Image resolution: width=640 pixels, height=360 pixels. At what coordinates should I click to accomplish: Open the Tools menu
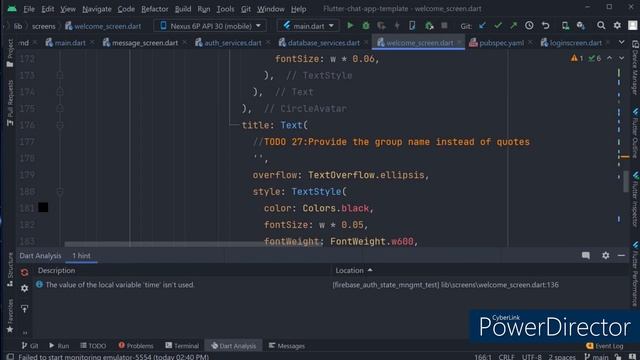click(225, 9)
